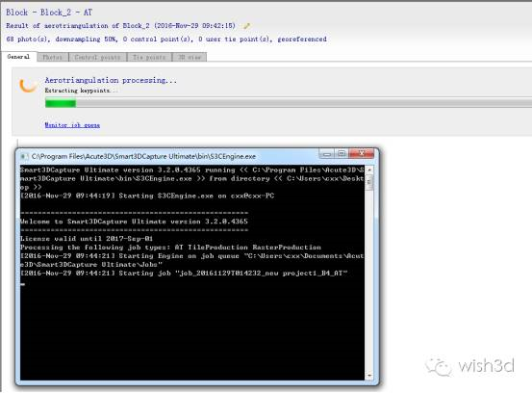Screen dimensions: 532x393
Task: Click the green aerotriangulation progress bar
Action: click(x=289, y=102)
